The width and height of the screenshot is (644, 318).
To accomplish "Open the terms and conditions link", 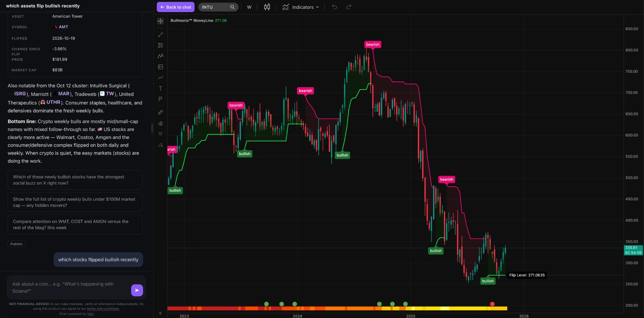I will tap(103, 309).
